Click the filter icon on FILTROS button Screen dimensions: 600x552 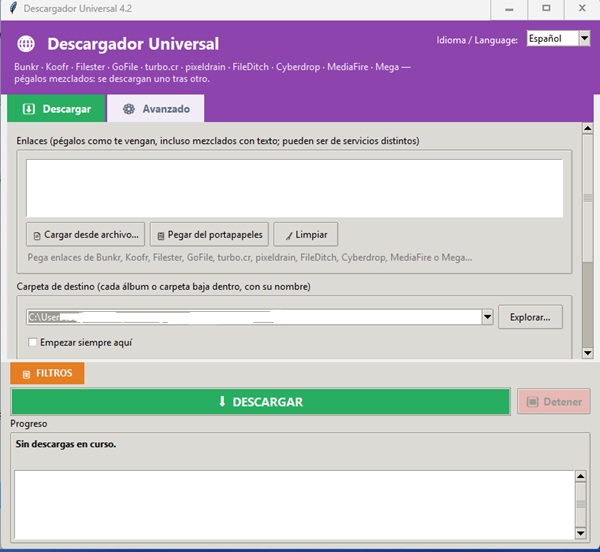coord(26,374)
